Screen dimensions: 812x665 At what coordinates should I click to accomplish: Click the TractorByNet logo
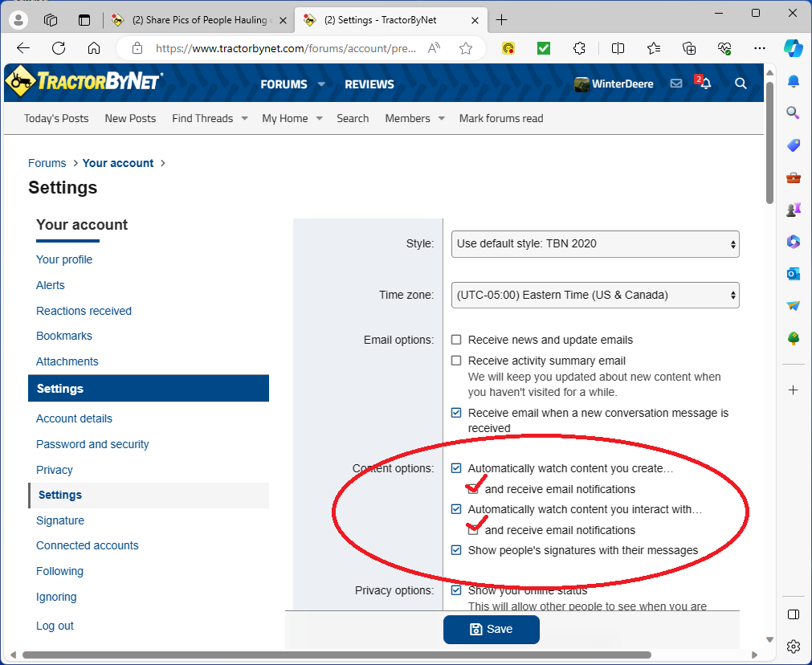(84, 81)
